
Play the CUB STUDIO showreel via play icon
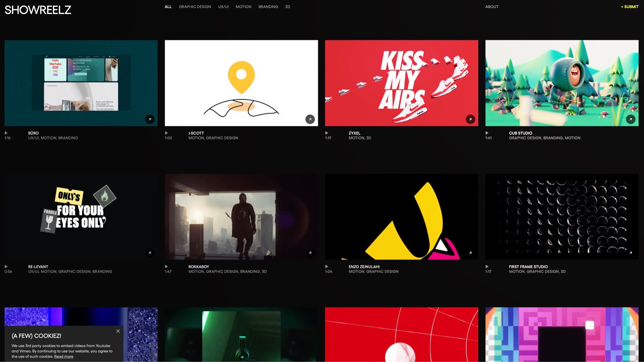[487, 133]
